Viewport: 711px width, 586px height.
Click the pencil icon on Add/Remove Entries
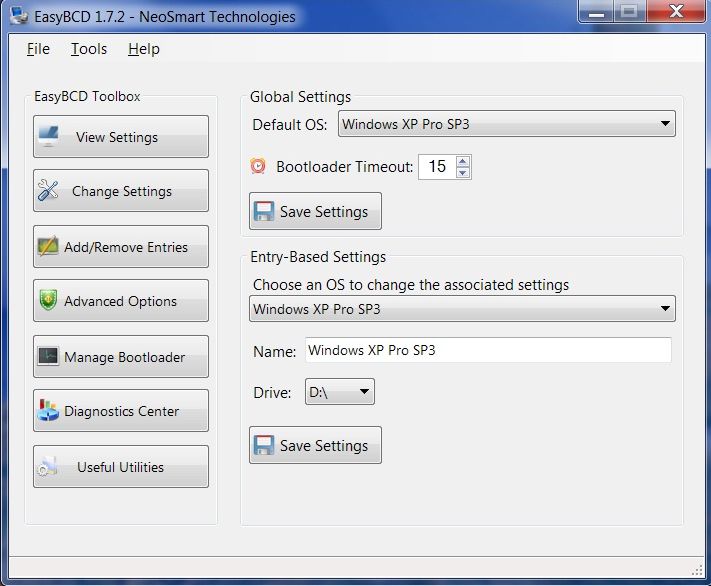point(48,246)
